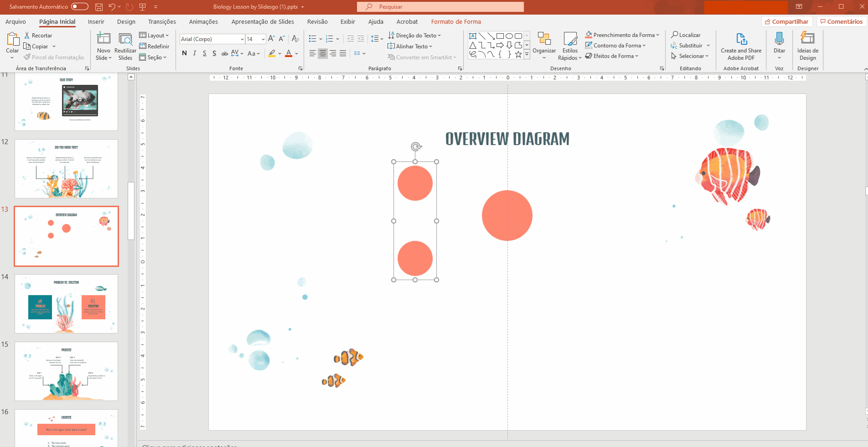This screenshot has width=868, height=447.
Task: Align text to the left
Action: coord(312,53)
